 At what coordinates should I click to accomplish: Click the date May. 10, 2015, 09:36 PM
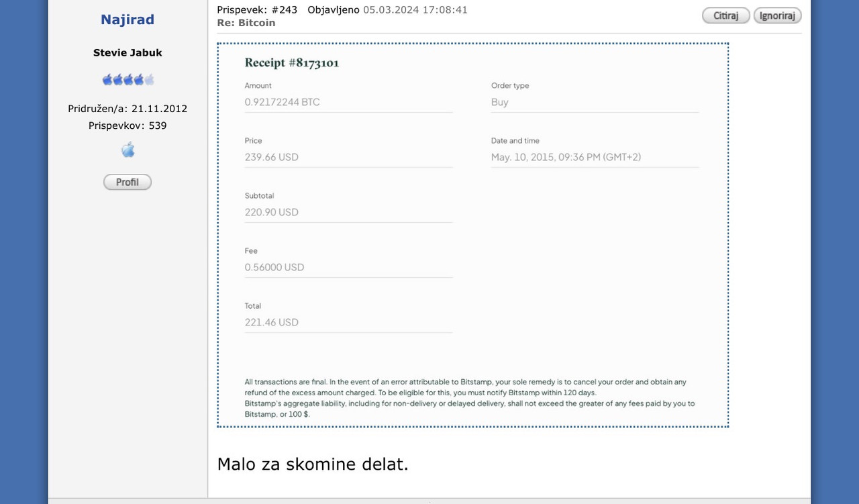click(x=546, y=157)
